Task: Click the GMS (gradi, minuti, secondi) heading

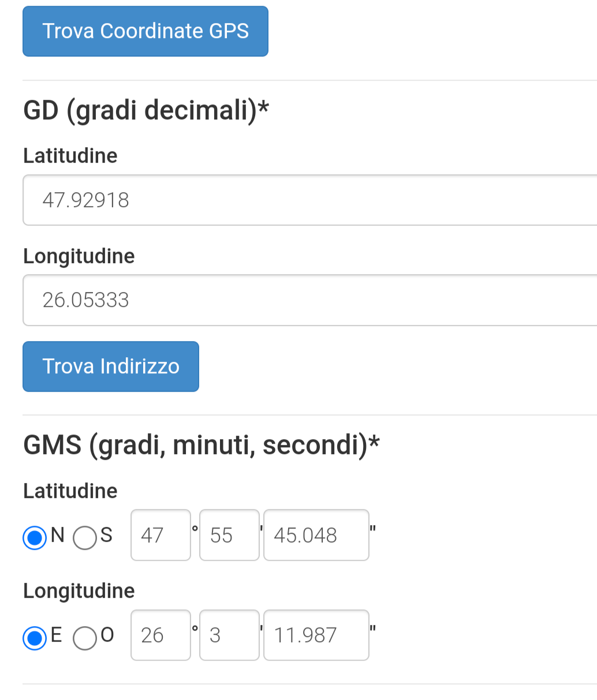Action: [x=201, y=445]
